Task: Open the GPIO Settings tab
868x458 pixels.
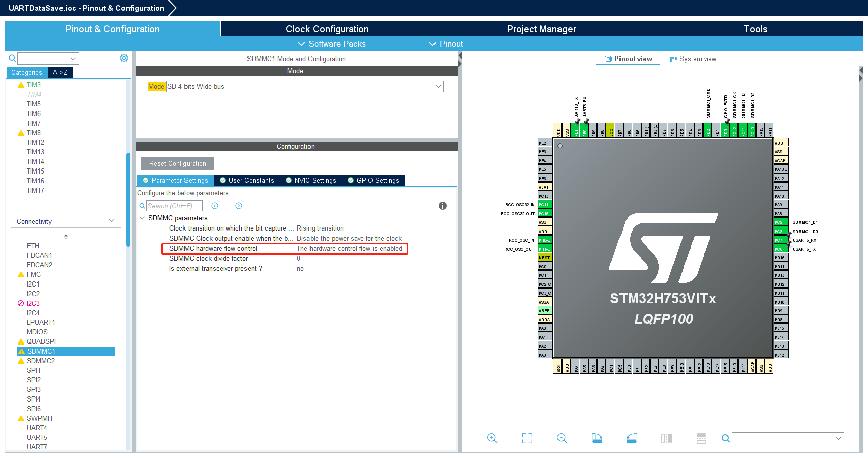Action: point(374,181)
